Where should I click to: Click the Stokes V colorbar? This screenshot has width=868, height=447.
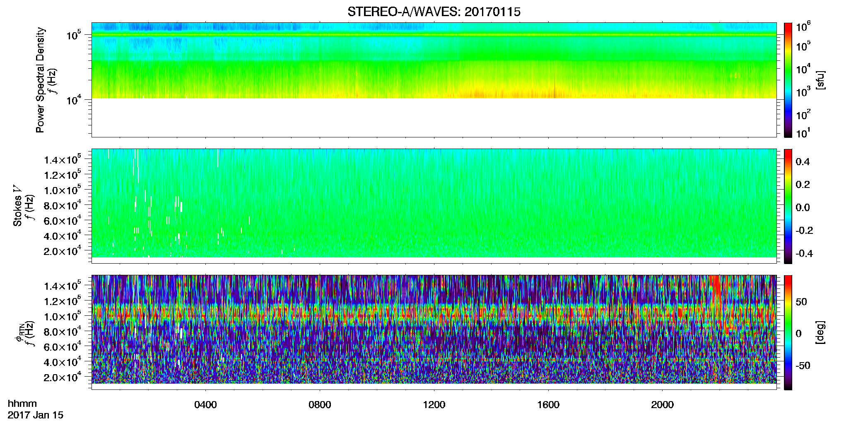788,206
